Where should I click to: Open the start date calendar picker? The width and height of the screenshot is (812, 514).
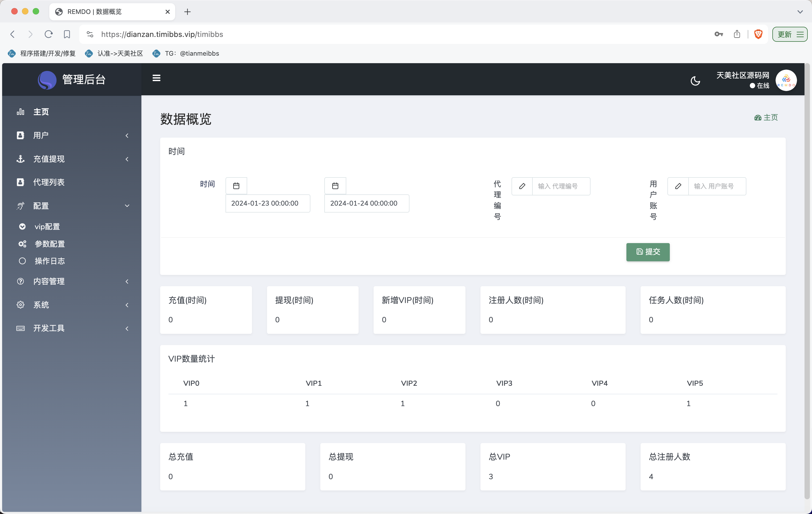pyautogui.click(x=236, y=186)
